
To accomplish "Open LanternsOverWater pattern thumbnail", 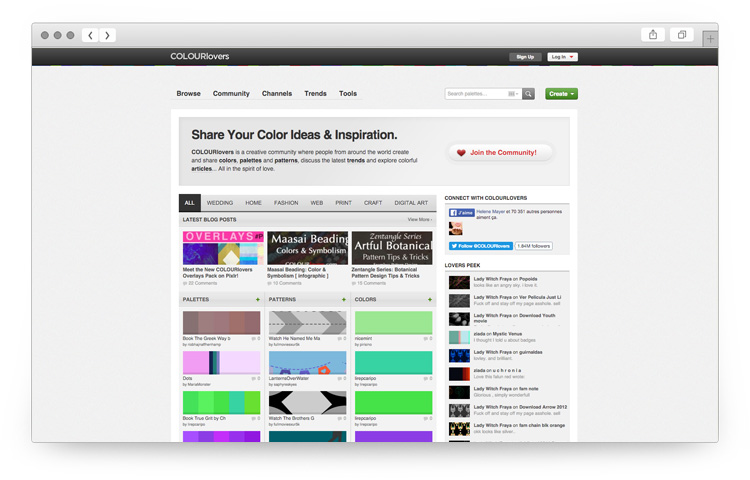I will [x=308, y=363].
